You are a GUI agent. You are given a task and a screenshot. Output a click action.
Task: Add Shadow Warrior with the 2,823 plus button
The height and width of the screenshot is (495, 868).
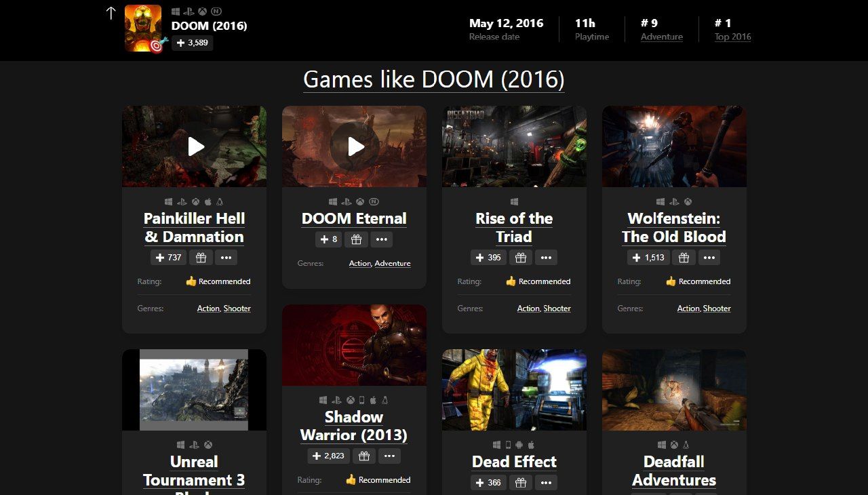click(x=329, y=456)
